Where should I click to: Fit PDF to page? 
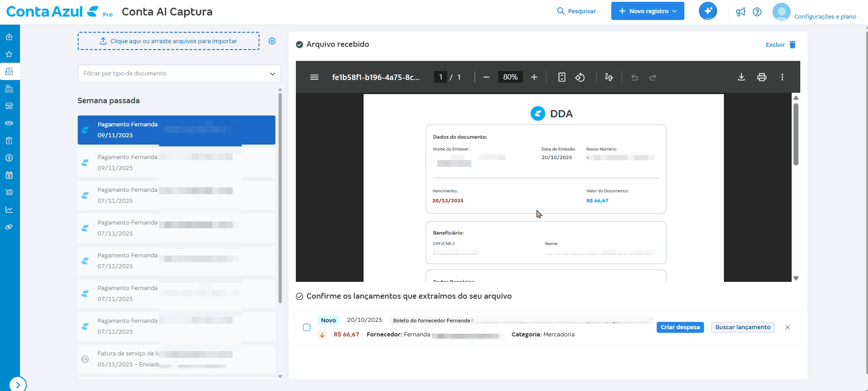pos(562,77)
